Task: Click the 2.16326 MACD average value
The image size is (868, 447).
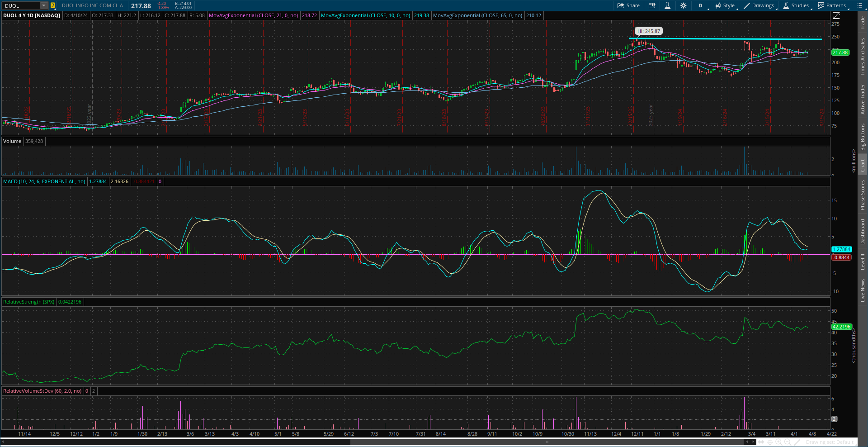Action: point(120,181)
